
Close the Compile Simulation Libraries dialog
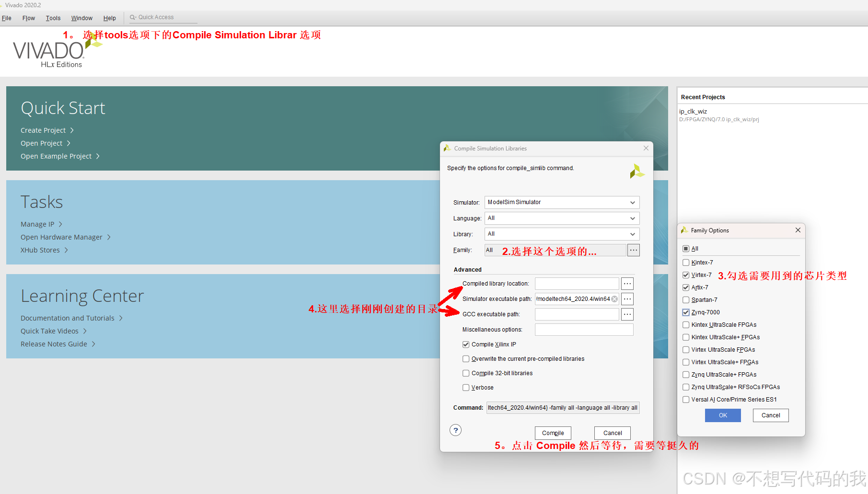(x=646, y=148)
